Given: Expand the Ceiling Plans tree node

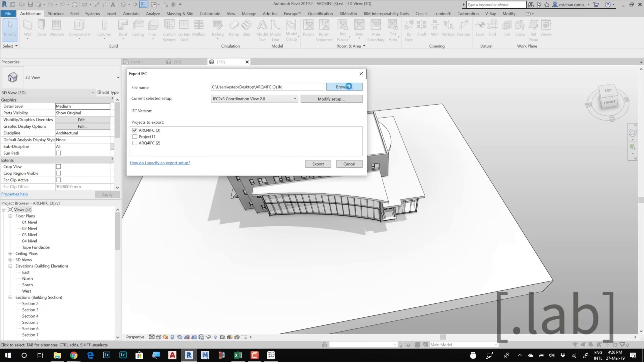Looking at the screenshot, I should (10, 253).
